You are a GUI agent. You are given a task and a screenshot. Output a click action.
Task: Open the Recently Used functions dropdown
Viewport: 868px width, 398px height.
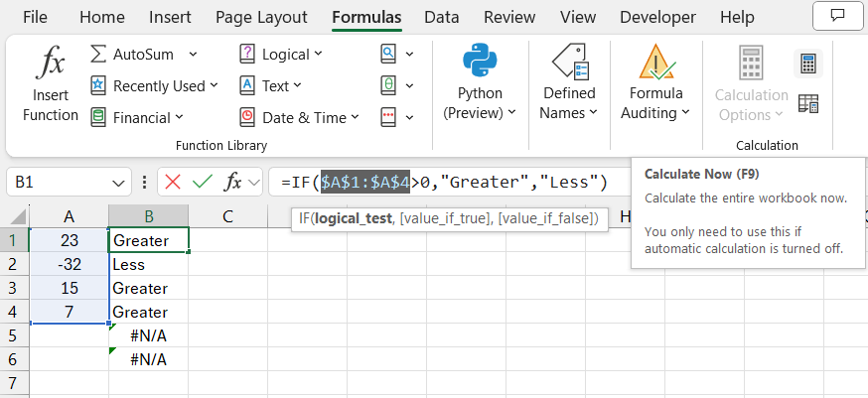click(x=154, y=85)
